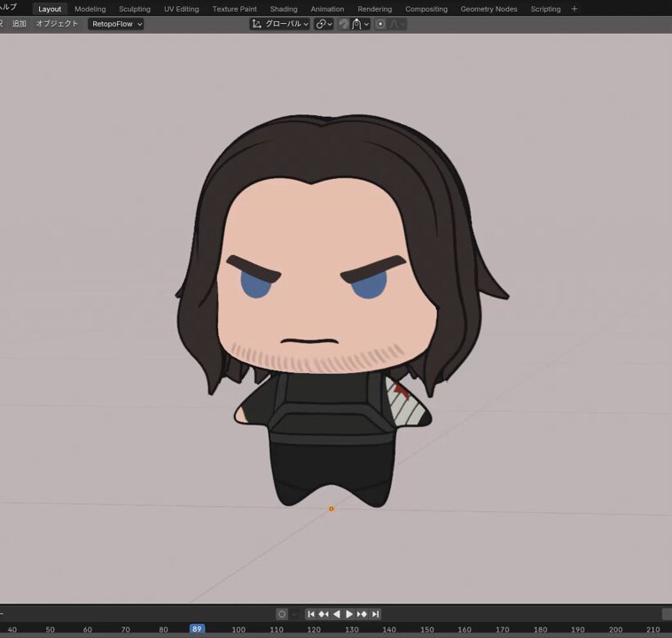Toggle the snapping magnet icon
The width and height of the screenshot is (672, 638).
click(x=343, y=24)
